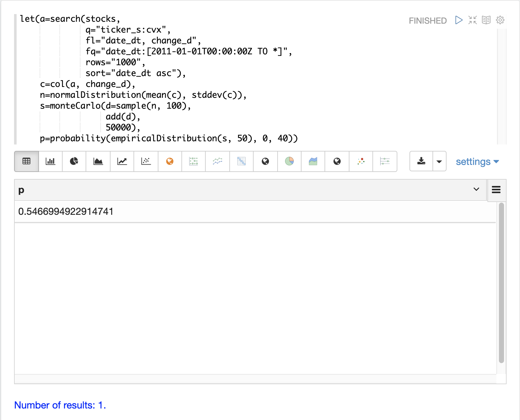
Task: Click the results table vertical scrollbar
Action: tap(501, 283)
